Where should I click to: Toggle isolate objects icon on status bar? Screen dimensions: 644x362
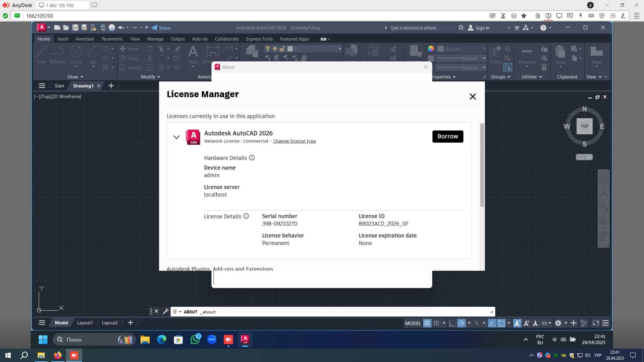pos(584,323)
